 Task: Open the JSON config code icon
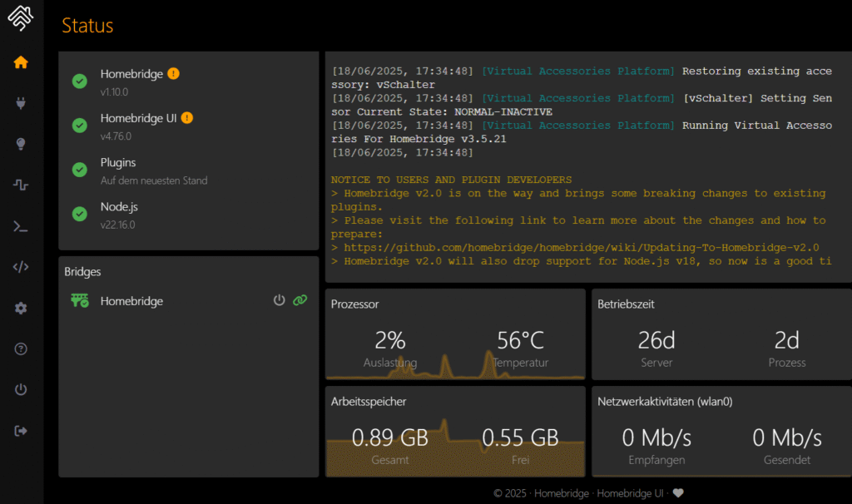[21, 267]
